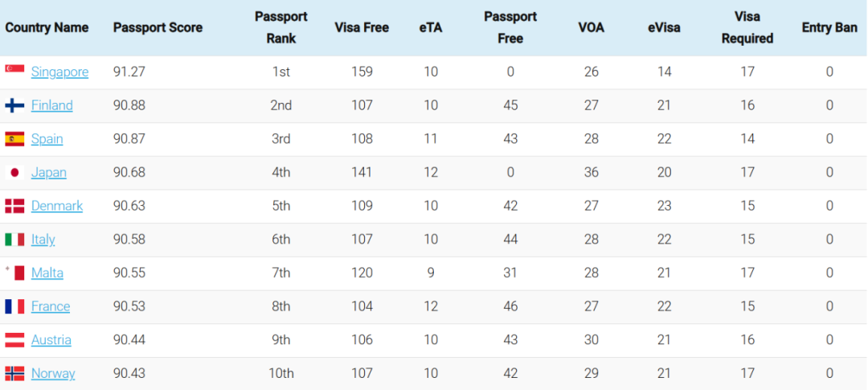The height and width of the screenshot is (390, 868).
Task: Click the Malta flag icon
Action: [x=14, y=273]
